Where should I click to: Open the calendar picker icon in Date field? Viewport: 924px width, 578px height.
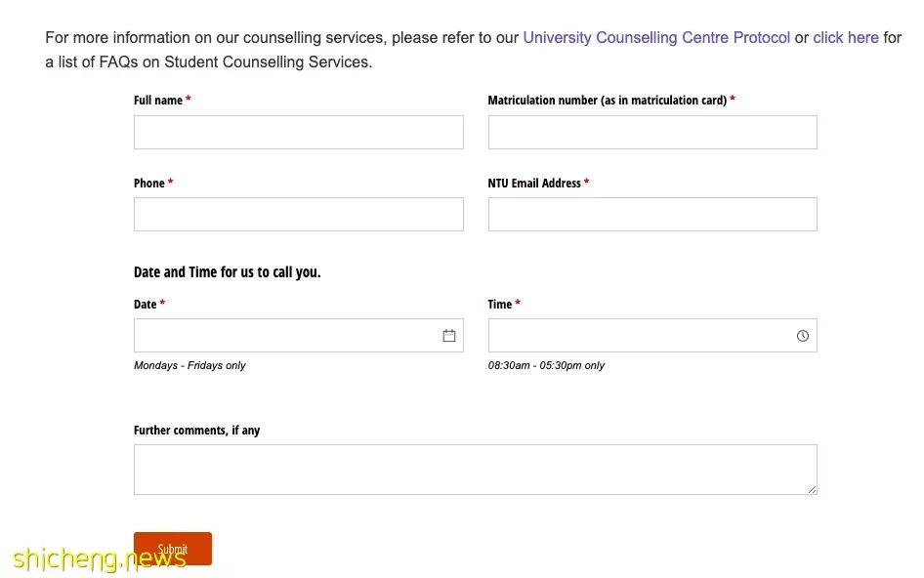tap(449, 335)
